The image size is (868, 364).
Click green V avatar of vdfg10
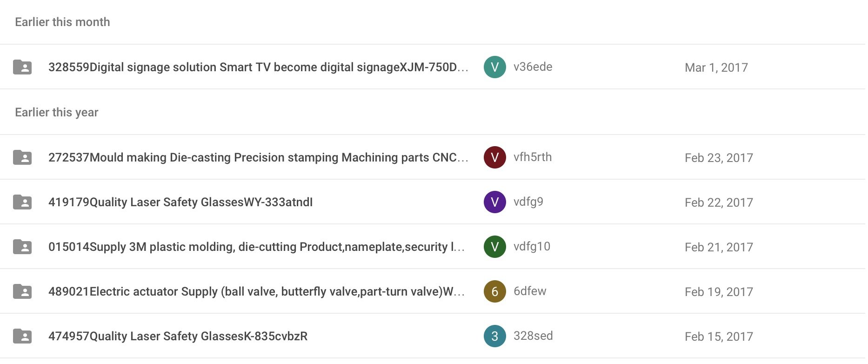[x=495, y=247]
